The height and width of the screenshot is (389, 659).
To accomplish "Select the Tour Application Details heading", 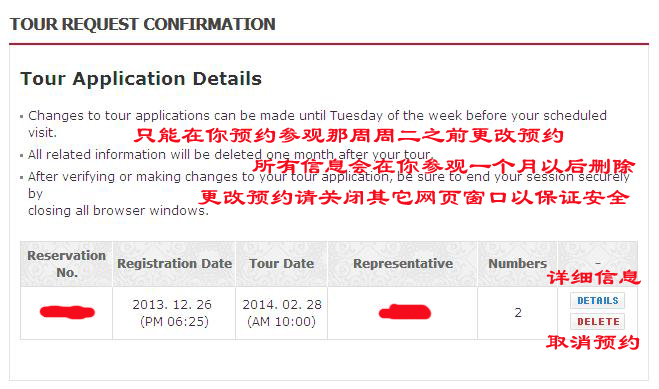I will tap(141, 79).
